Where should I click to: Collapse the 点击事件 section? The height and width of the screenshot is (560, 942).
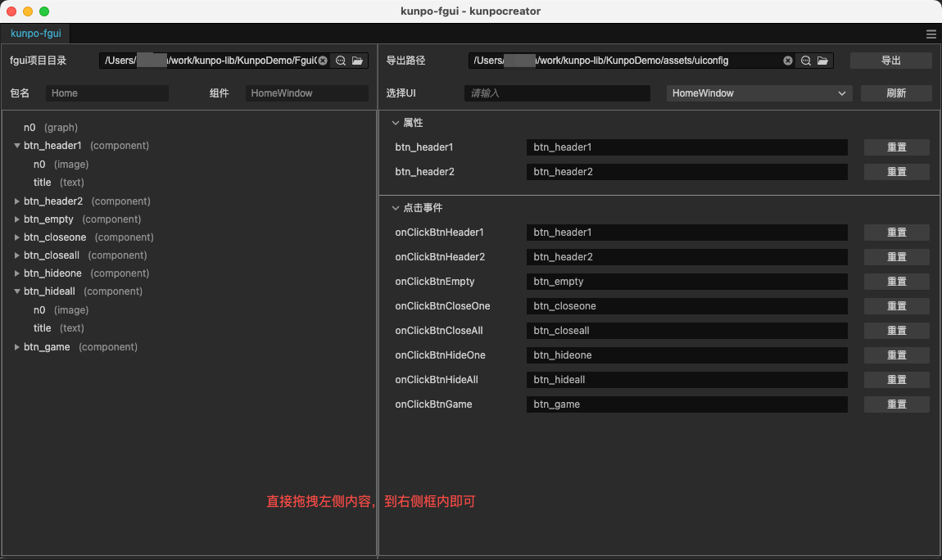click(x=396, y=208)
